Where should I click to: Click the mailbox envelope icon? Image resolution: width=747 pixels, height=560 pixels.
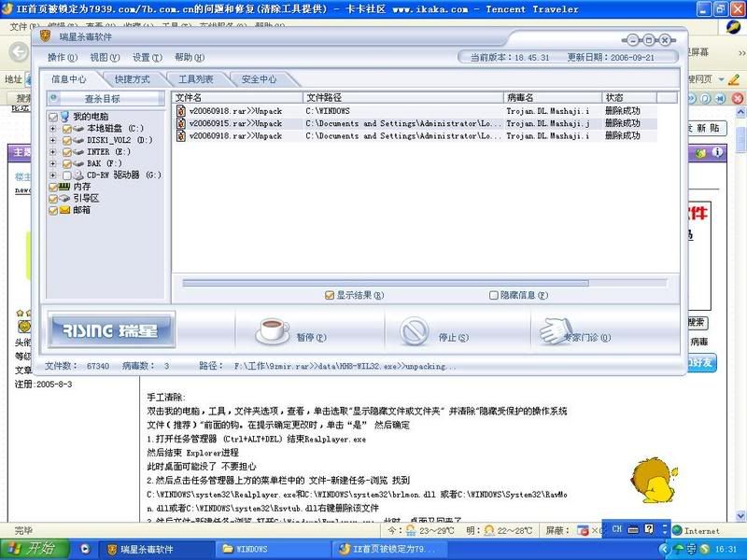click(x=64, y=210)
